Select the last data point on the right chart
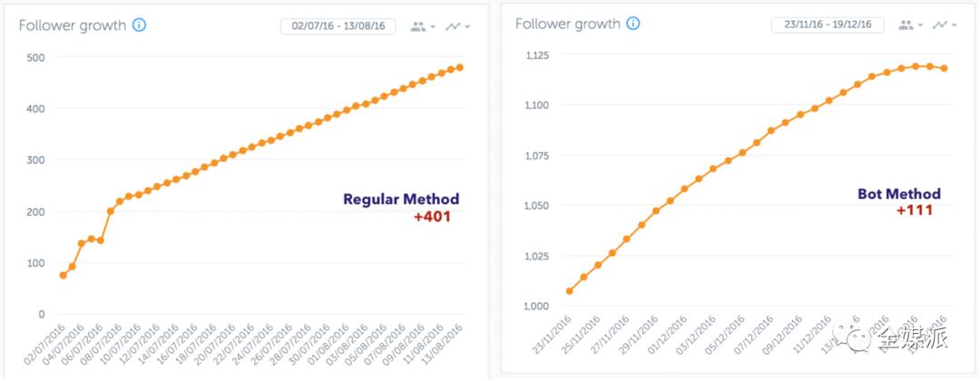This screenshot has width=980, height=381. pos(945,68)
